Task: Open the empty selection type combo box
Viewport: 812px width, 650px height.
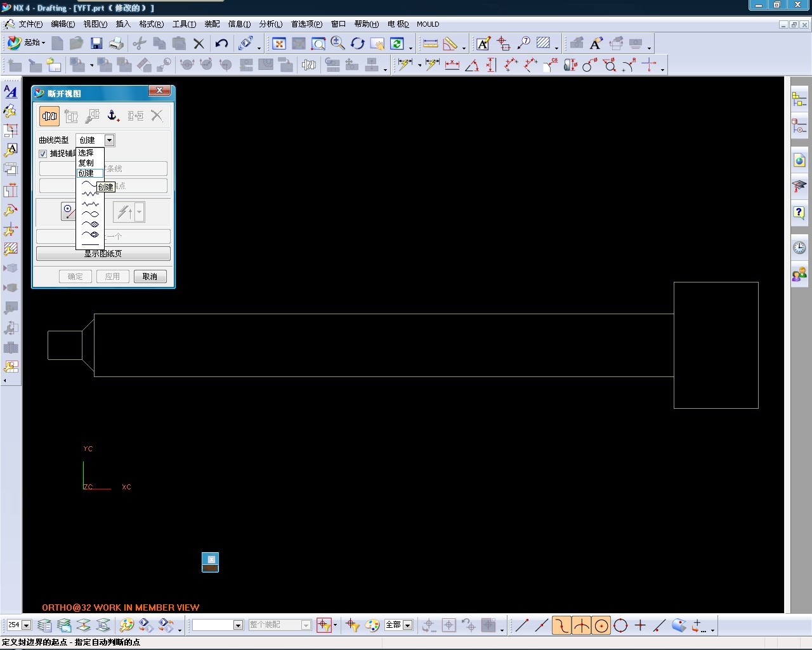Action: coord(218,625)
